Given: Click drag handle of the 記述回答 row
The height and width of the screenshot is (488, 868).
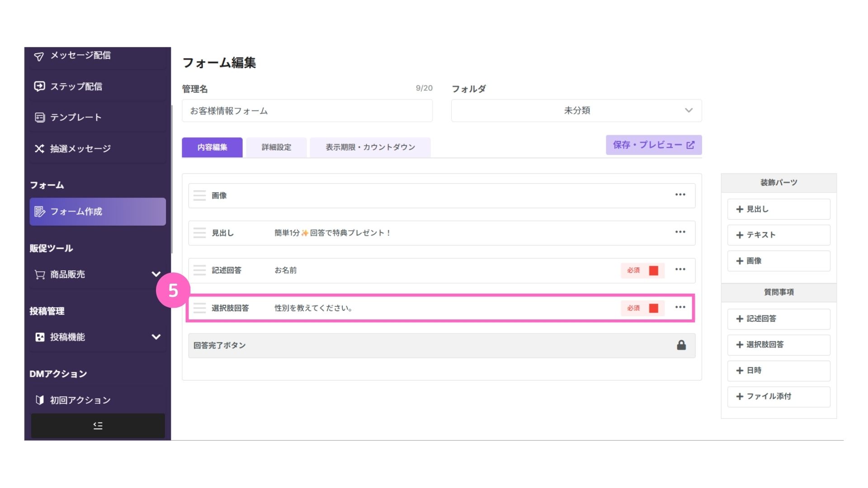Looking at the screenshot, I should 199,271.
